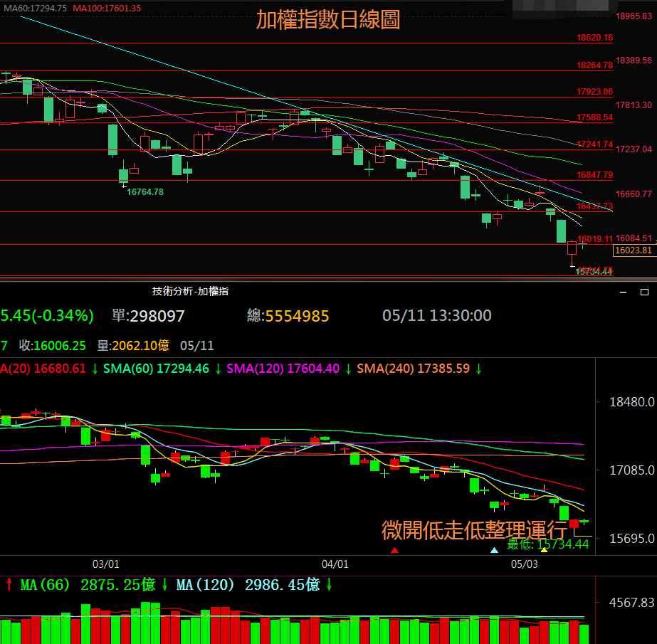The height and width of the screenshot is (644, 657).
Task: Click the green down arrow after SMA(60) value
Action: point(217,369)
